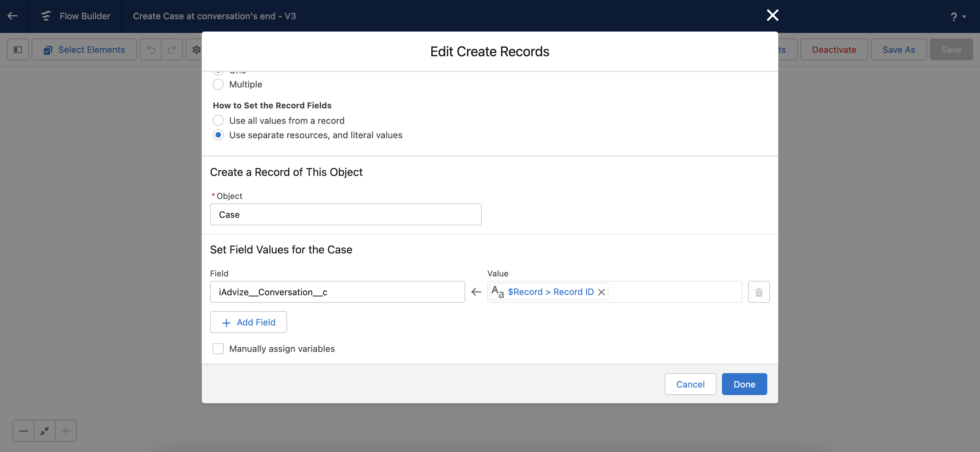
Task: Select the Multiple radio option
Action: [218, 84]
